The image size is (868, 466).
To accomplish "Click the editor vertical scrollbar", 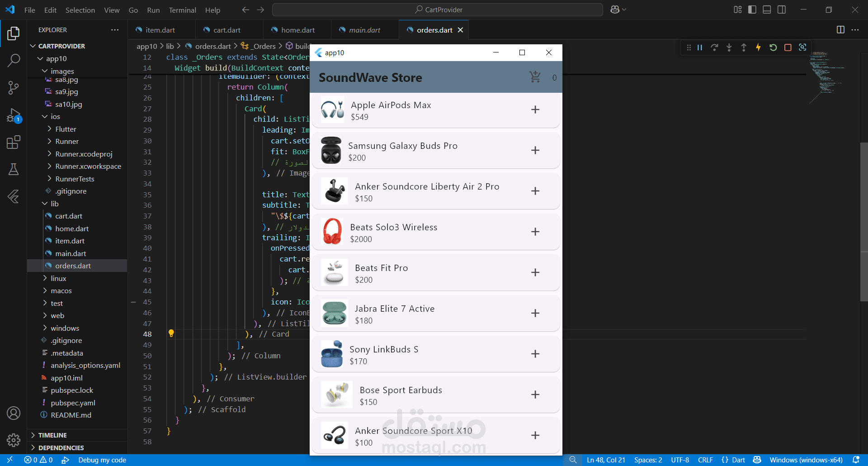I will (864, 222).
